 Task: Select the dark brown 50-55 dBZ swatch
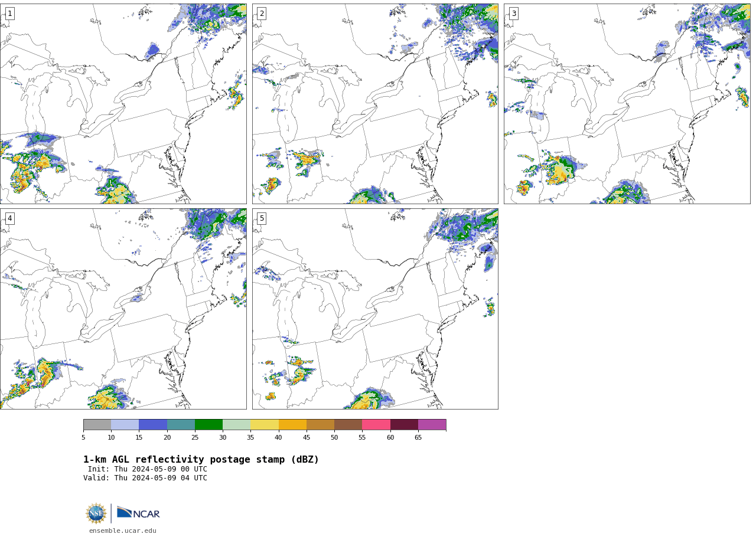(348, 425)
